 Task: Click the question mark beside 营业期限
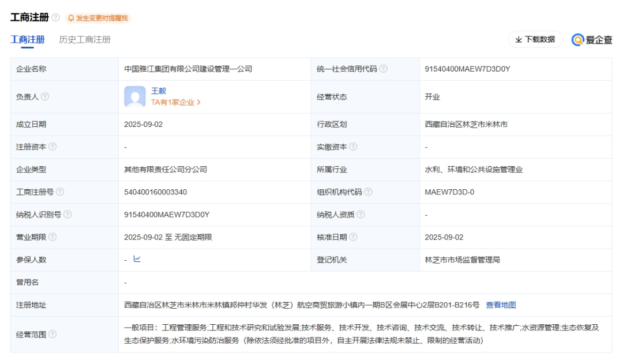coord(52,237)
